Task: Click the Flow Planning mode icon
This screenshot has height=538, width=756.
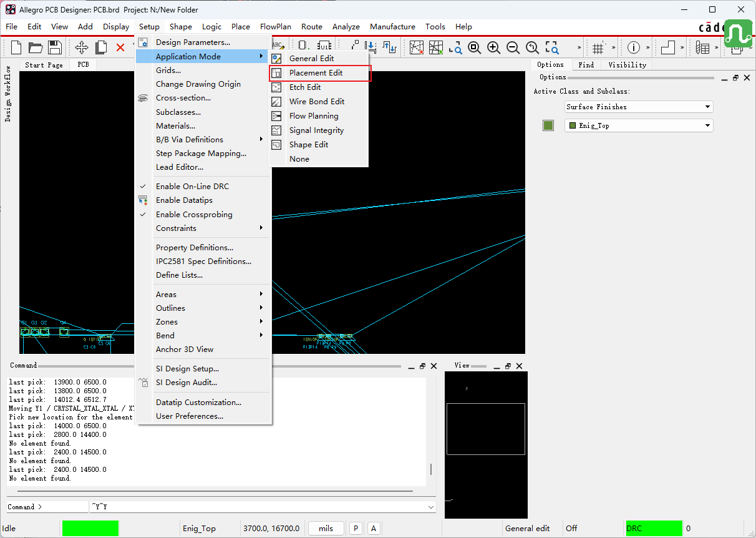Action: coord(277,115)
